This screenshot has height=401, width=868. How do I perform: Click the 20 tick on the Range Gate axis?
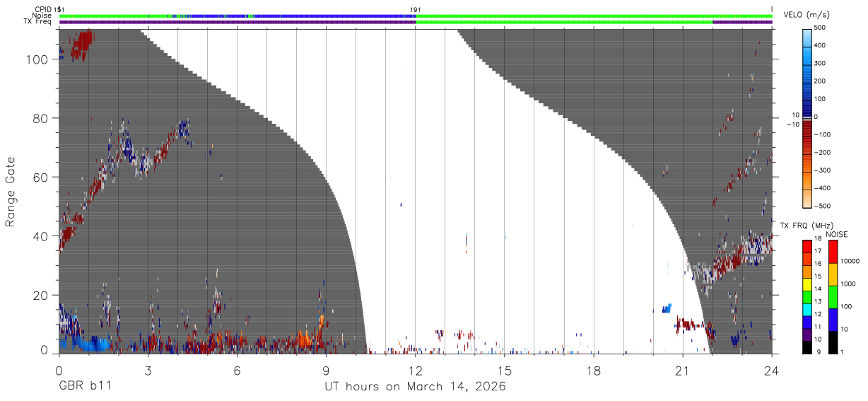coord(40,295)
